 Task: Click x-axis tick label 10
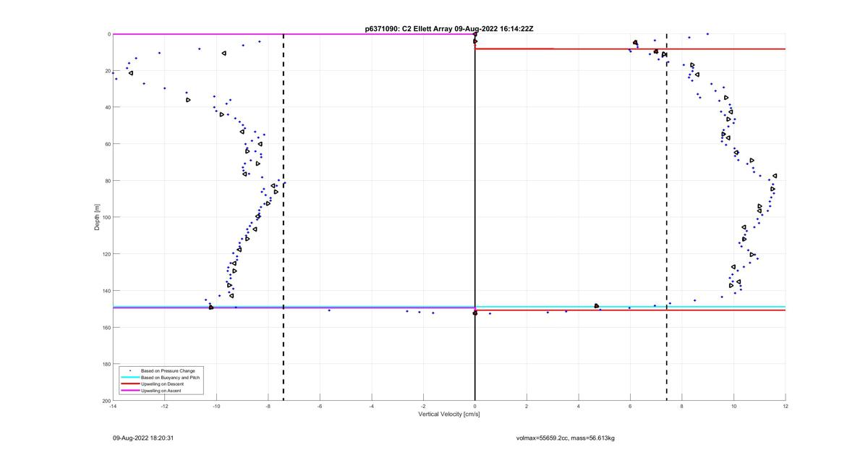pos(733,406)
